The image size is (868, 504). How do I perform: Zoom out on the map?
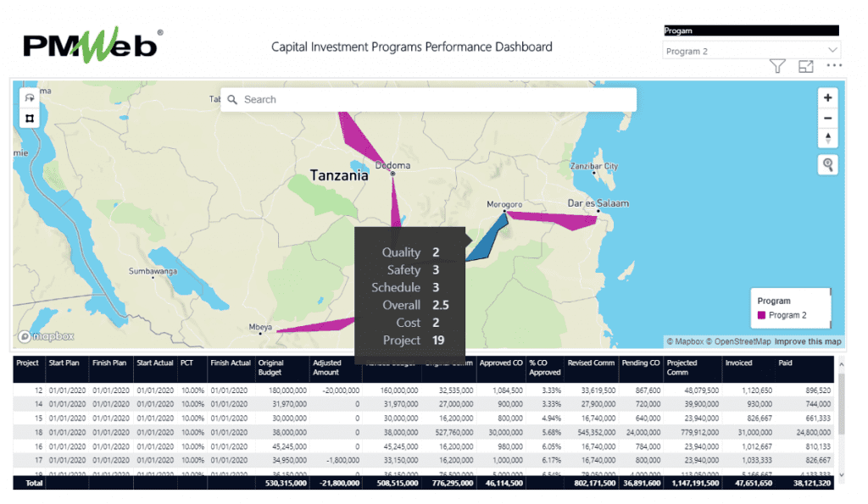[x=827, y=118]
